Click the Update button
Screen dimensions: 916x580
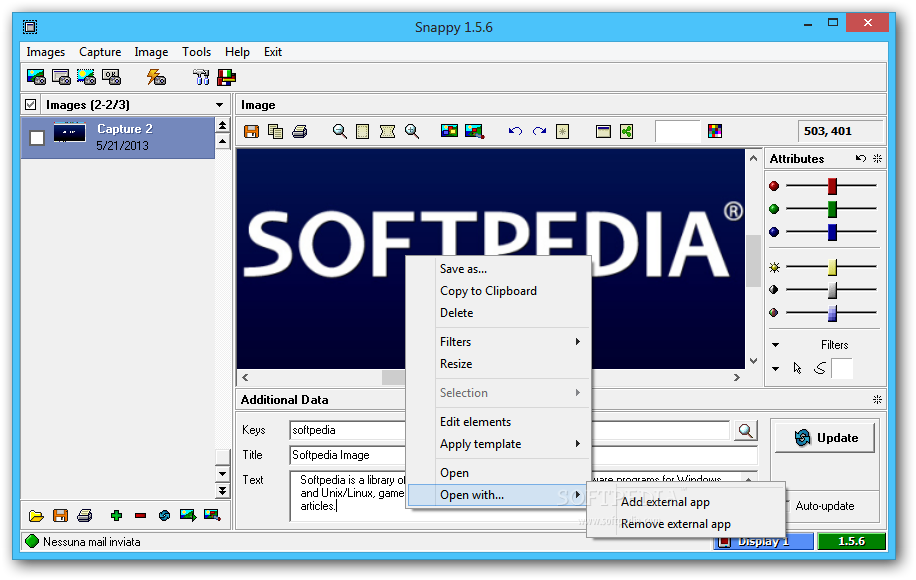(x=825, y=437)
